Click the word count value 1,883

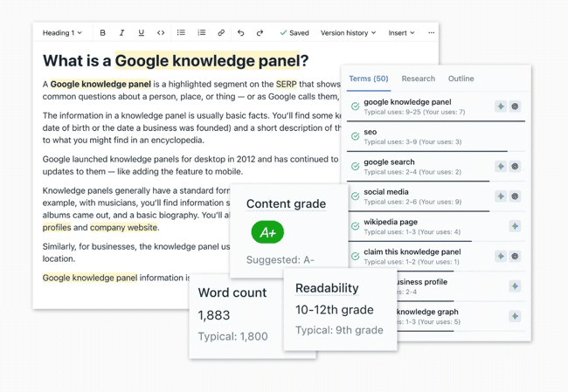(214, 315)
